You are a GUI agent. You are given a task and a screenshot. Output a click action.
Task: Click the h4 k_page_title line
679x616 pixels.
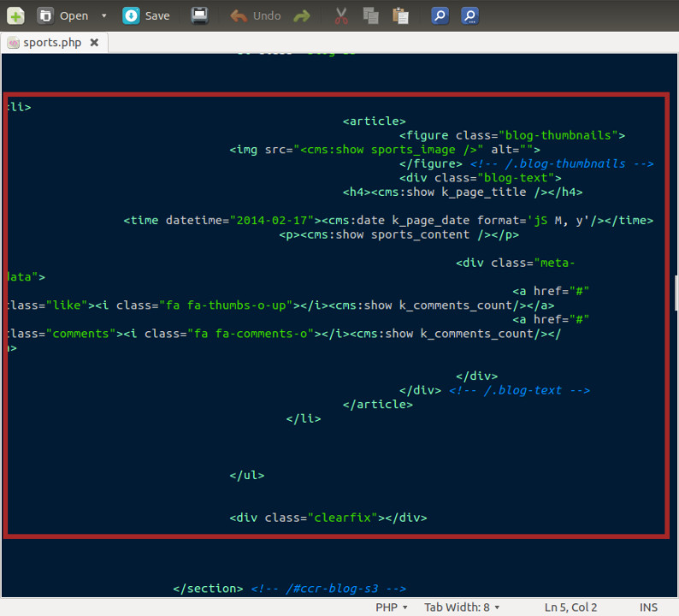[x=463, y=192]
